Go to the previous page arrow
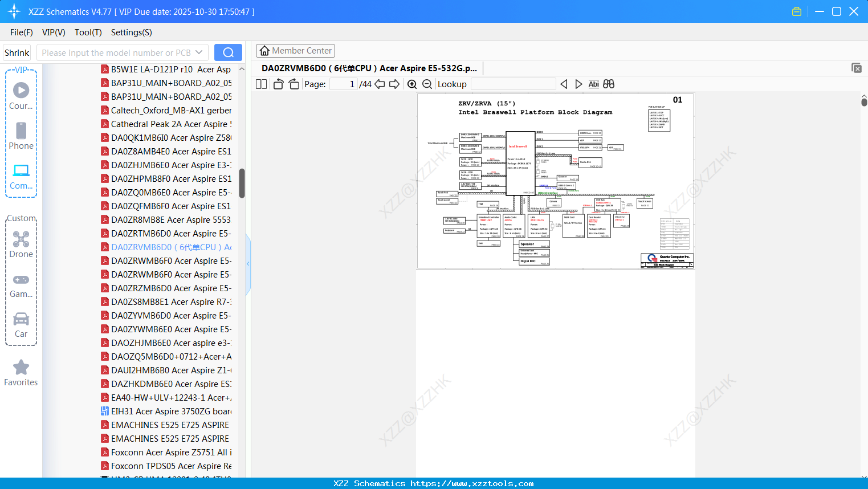Image resolution: width=868 pixels, height=489 pixels. (380, 84)
